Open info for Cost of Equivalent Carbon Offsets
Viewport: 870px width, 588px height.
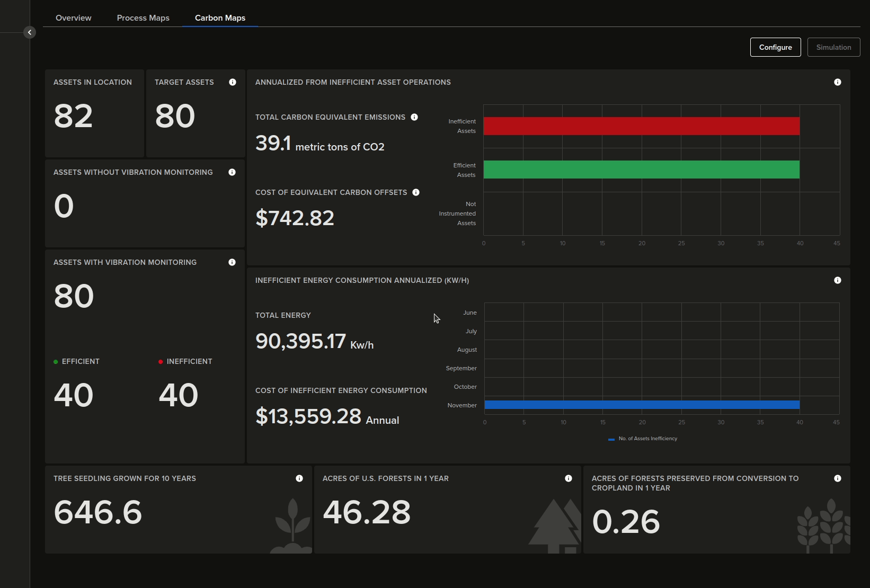coord(416,192)
